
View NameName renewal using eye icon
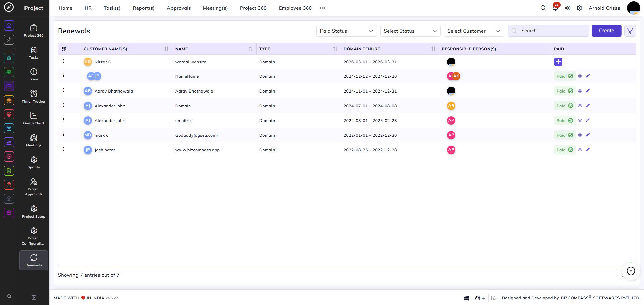(580, 76)
